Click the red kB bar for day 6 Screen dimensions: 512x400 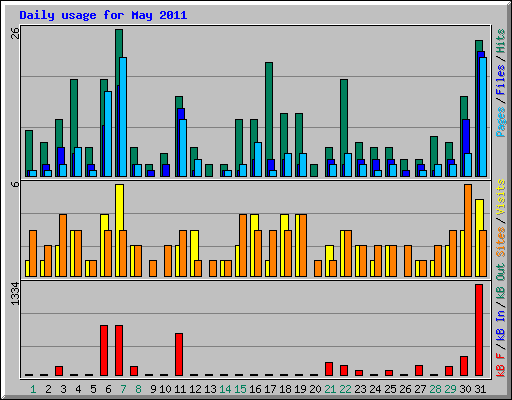click(x=104, y=351)
